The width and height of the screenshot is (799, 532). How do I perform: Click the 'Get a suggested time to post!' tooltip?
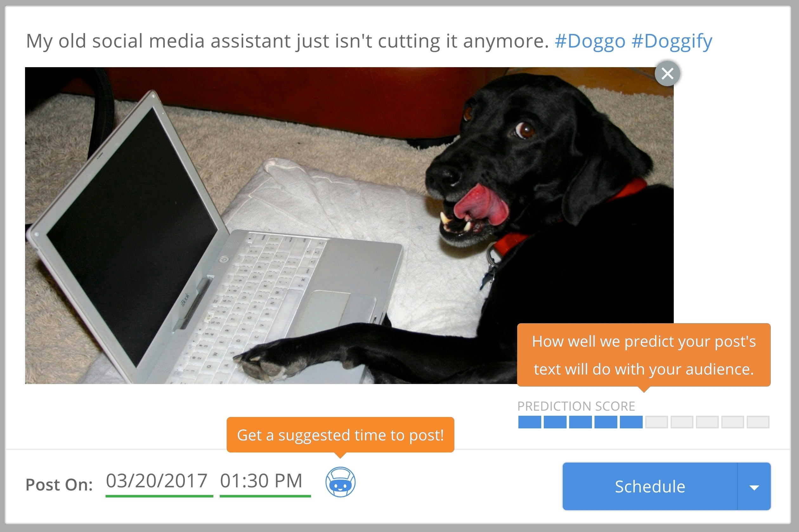click(x=341, y=435)
